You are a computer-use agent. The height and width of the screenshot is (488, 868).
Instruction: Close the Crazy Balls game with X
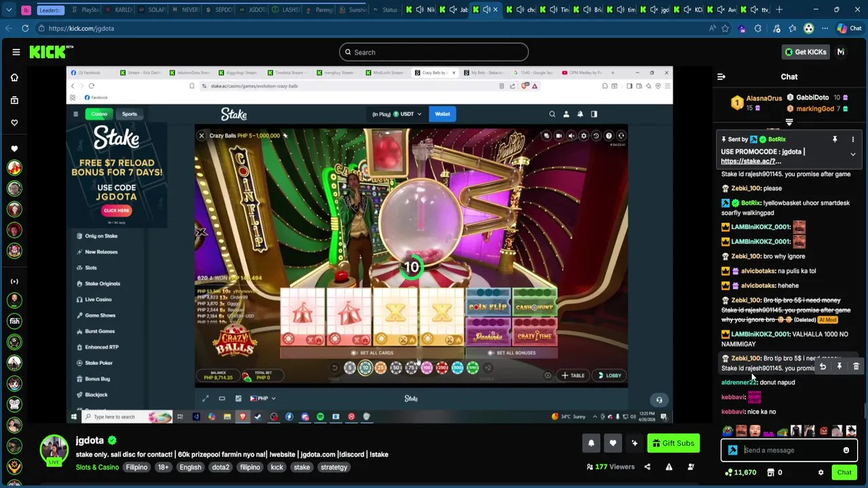(201, 136)
